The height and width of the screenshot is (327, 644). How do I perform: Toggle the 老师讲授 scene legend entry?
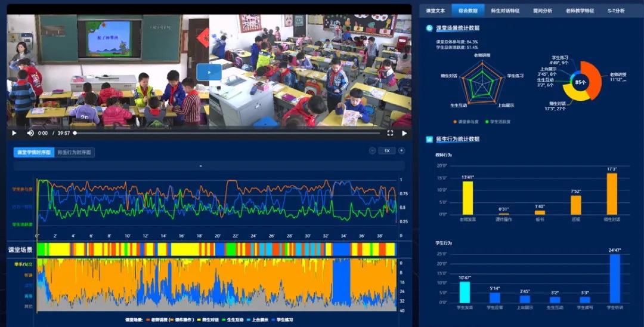[157, 320]
